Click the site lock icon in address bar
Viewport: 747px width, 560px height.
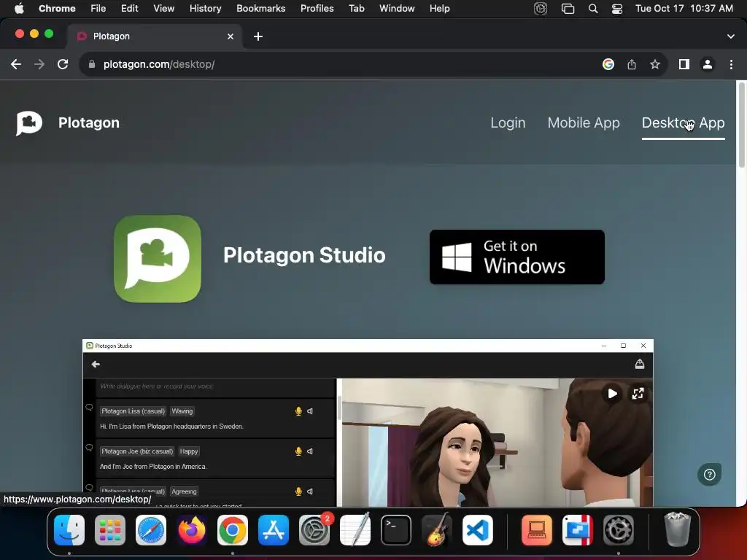[92, 64]
